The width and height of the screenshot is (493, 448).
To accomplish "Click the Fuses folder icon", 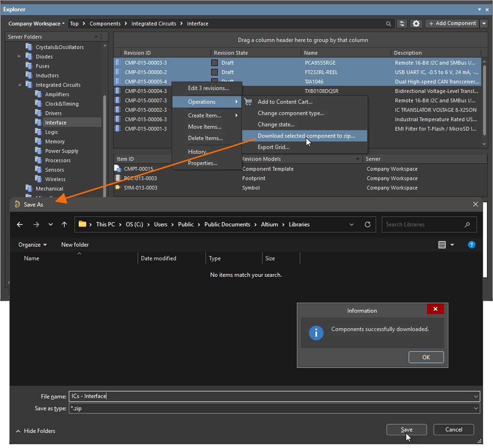I will tap(29, 66).
